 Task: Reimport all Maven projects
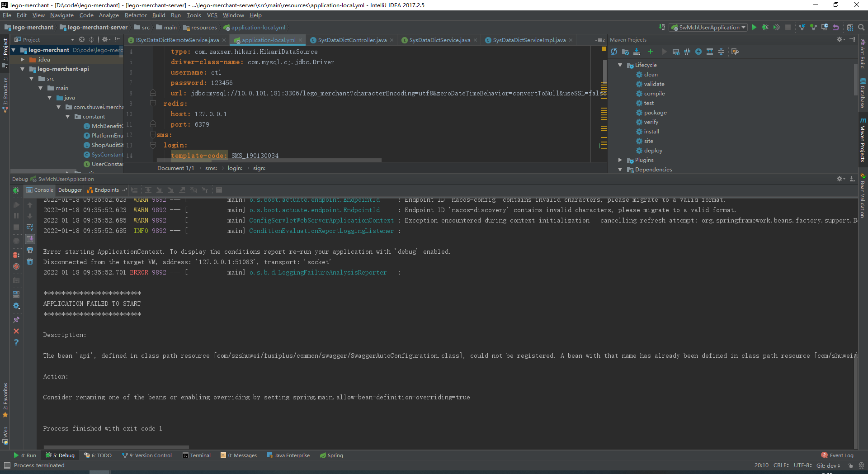[x=614, y=52]
